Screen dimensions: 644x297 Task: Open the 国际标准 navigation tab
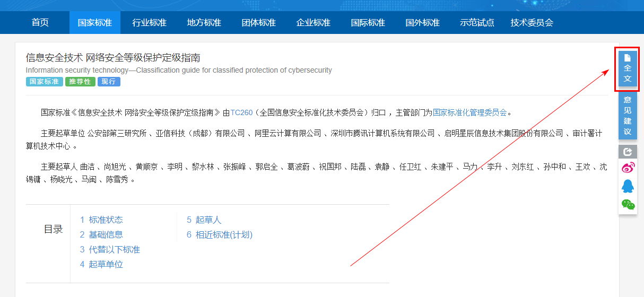pyautogui.click(x=368, y=23)
